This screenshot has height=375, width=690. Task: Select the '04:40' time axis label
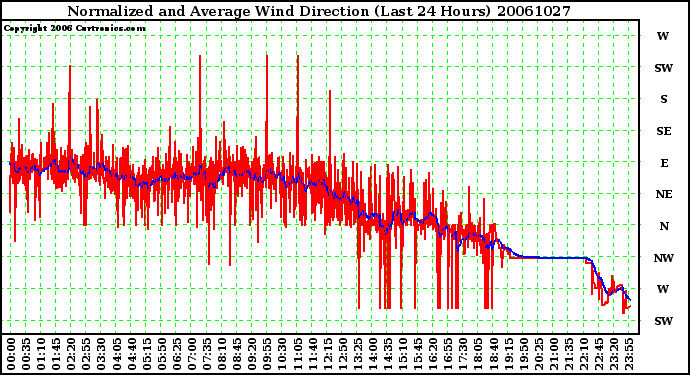132,354
